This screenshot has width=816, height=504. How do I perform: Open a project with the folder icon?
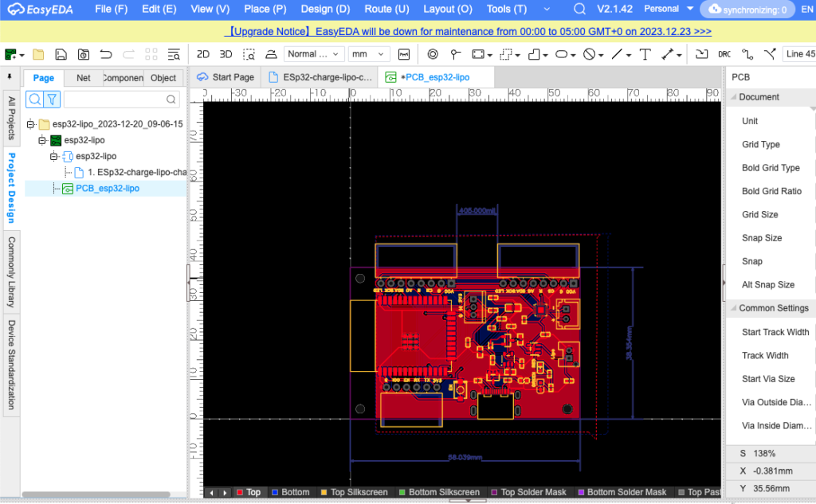click(x=38, y=54)
